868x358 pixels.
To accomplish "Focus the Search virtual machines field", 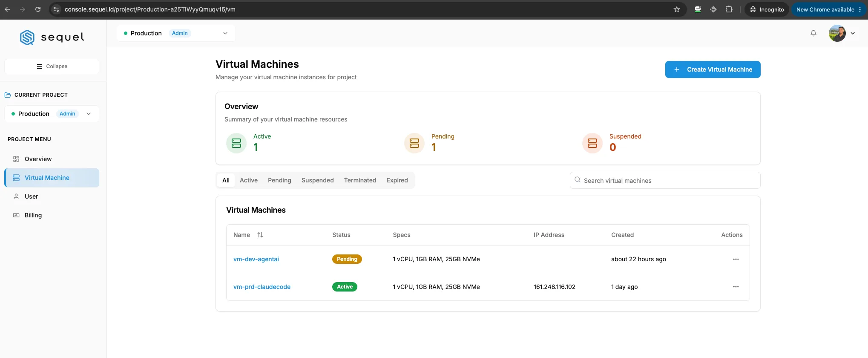I will pos(665,180).
